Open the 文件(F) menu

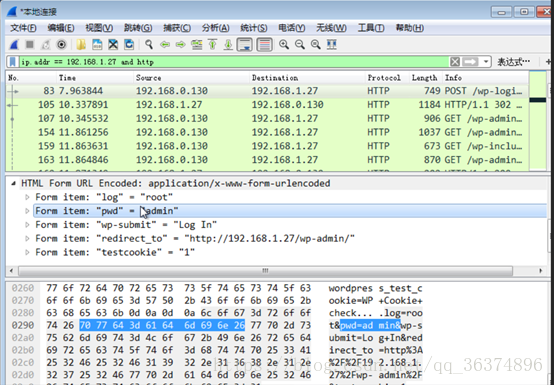pyautogui.click(x=23, y=28)
